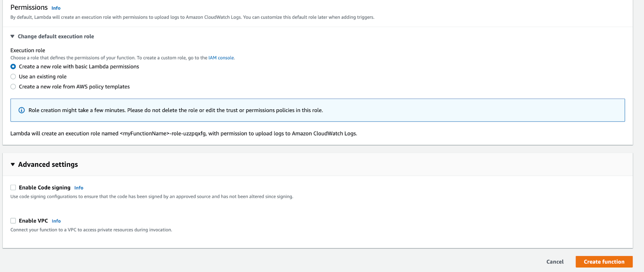
Task: Click the 'Connect your function to a VPC' description
Action: tap(91, 230)
